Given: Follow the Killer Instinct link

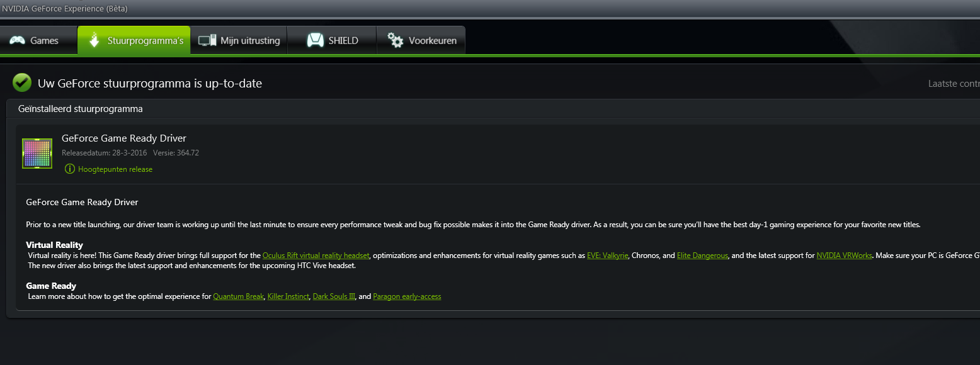Looking at the screenshot, I should (288, 296).
